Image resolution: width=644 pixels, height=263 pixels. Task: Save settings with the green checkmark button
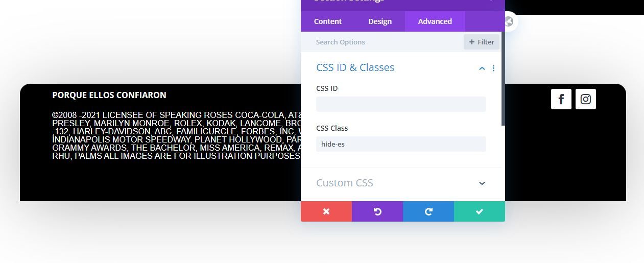pos(480,211)
